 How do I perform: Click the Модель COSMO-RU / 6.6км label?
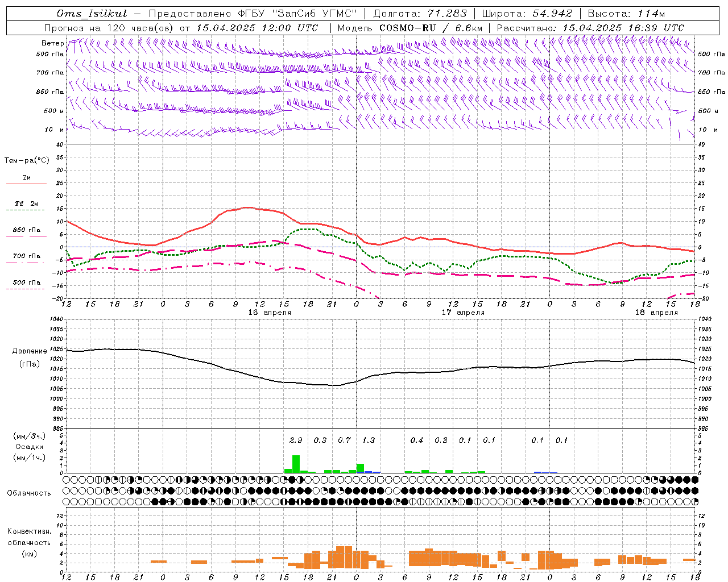[409, 28]
